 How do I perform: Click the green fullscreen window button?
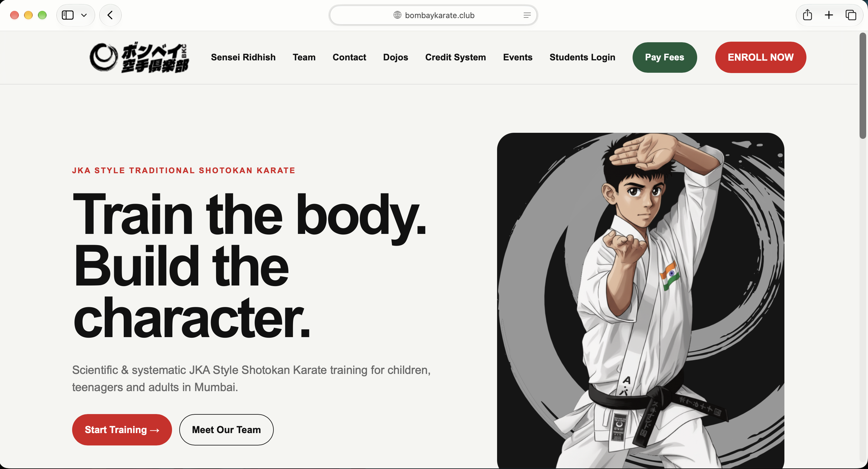42,15
